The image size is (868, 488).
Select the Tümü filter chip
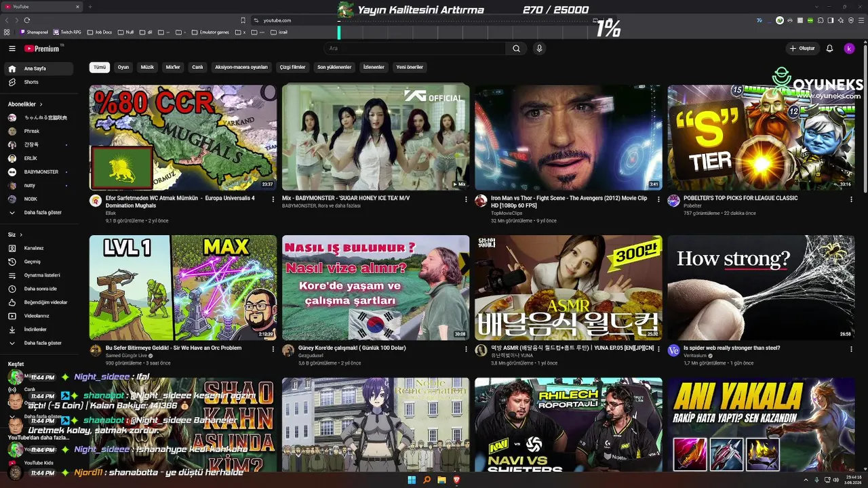click(100, 67)
